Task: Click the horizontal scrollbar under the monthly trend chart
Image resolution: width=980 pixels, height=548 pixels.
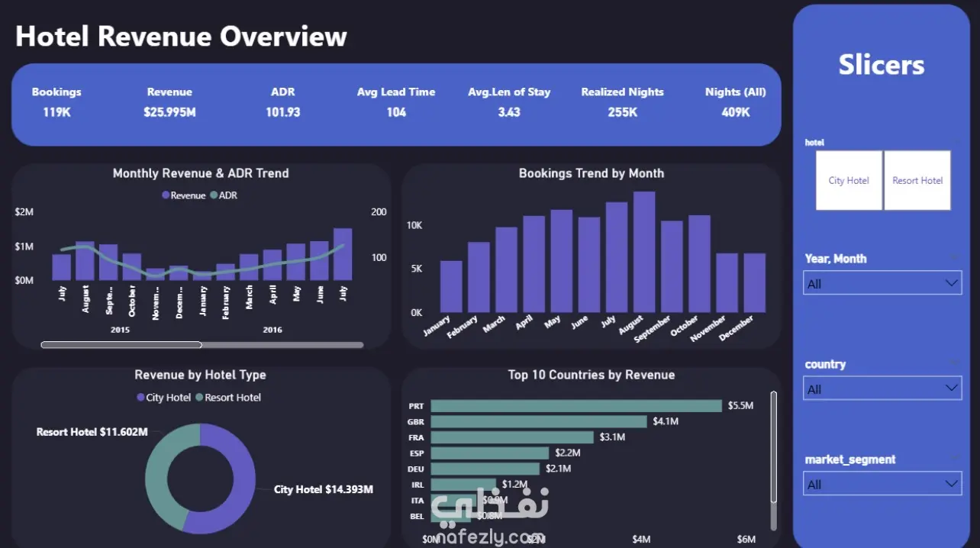Action: coord(202,345)
